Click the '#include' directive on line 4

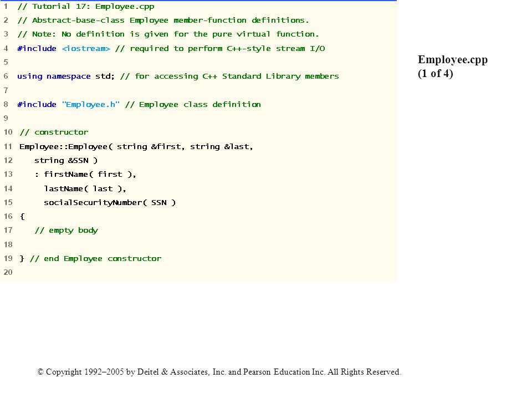pyautogui.click(x=37, y=49)
